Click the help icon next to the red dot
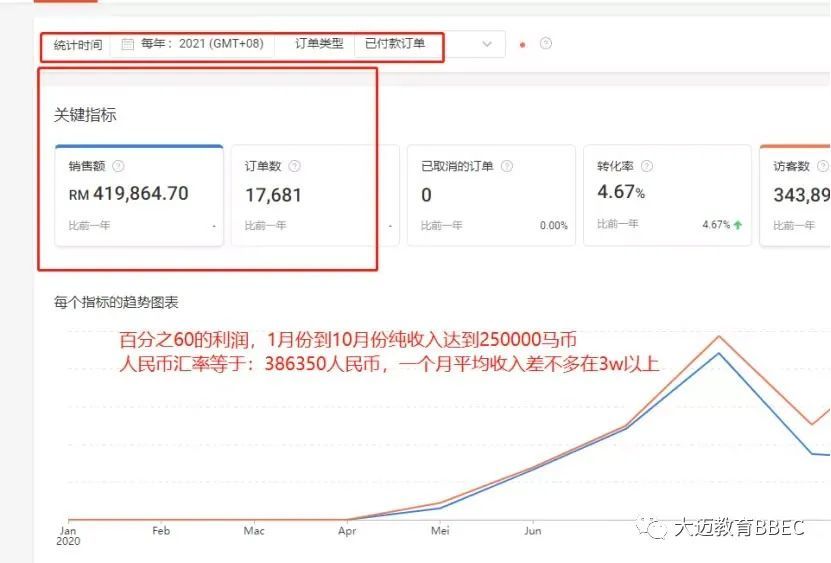 pyautogui.click(x=545, y=43)
